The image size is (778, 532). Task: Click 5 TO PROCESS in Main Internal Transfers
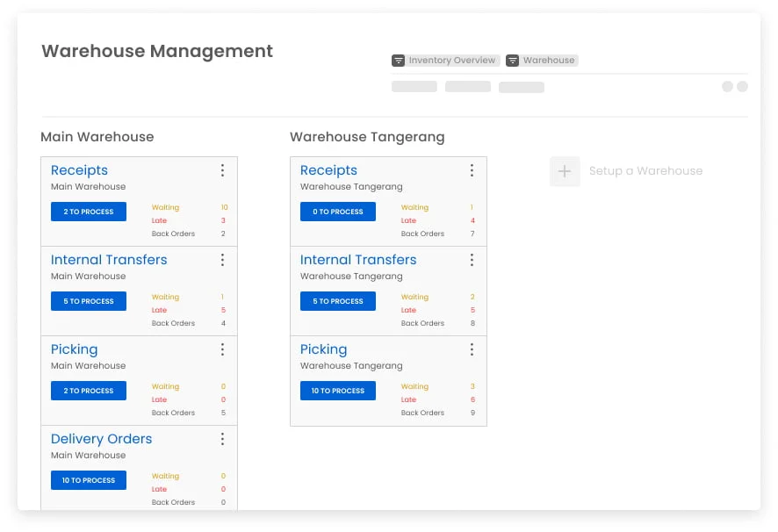click(x=89, y=301)
